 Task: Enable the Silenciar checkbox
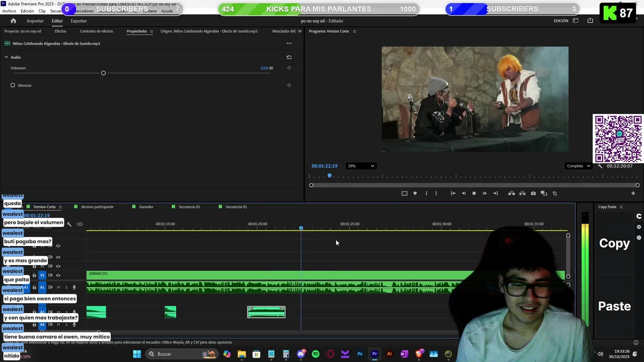click(13, 85)
